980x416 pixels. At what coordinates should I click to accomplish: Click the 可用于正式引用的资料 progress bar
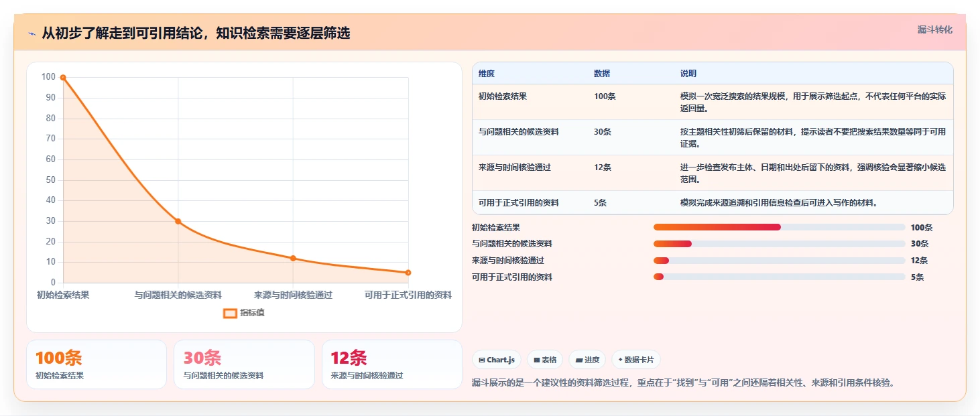[779, 277]
